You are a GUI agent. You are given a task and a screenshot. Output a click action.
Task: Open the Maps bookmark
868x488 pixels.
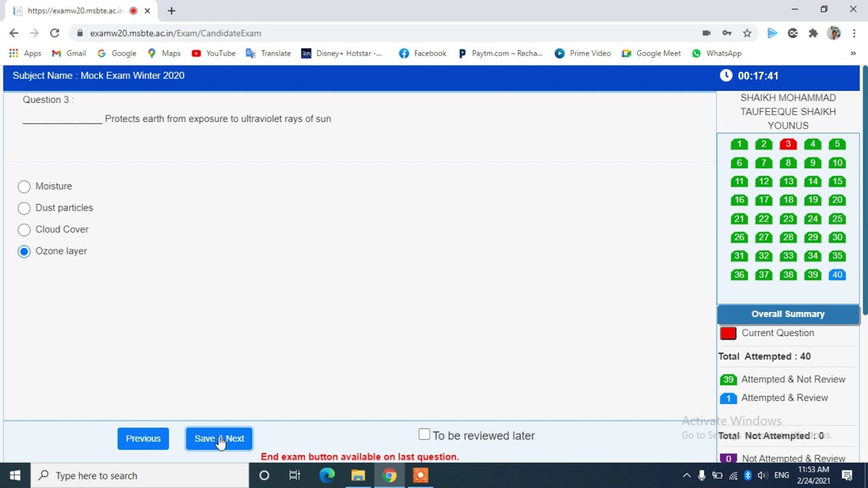(164, 53)
